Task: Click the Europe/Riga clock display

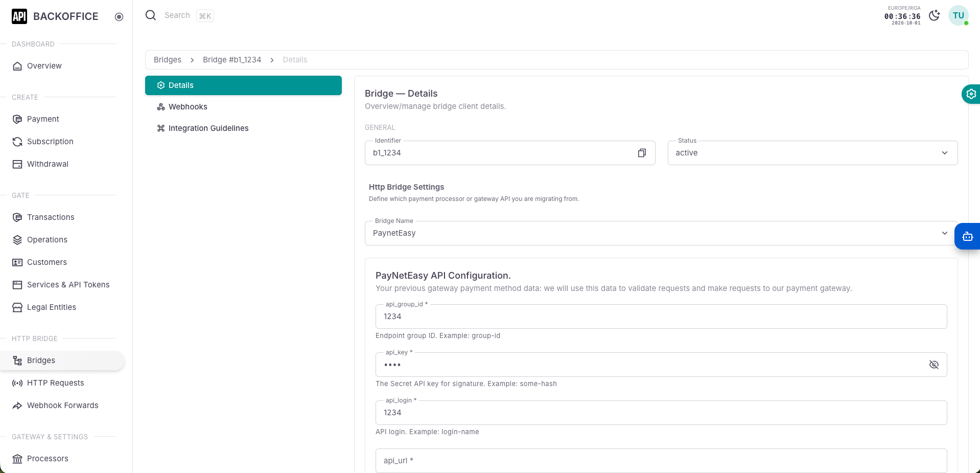Action: [902, 16]
